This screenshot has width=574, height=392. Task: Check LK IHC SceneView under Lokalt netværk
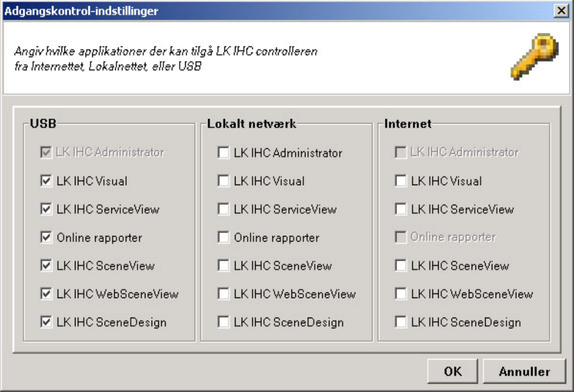(x=224, y=266)
